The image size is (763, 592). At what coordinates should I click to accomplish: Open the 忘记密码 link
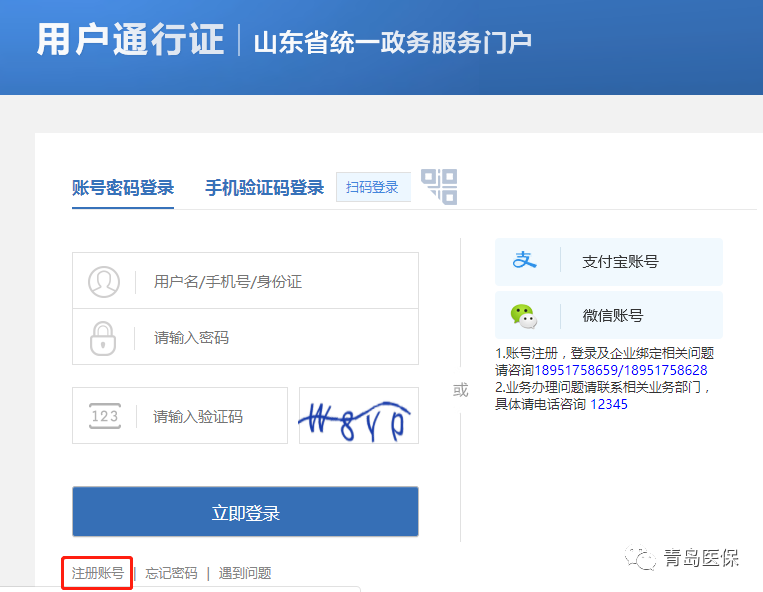point(171,573)
